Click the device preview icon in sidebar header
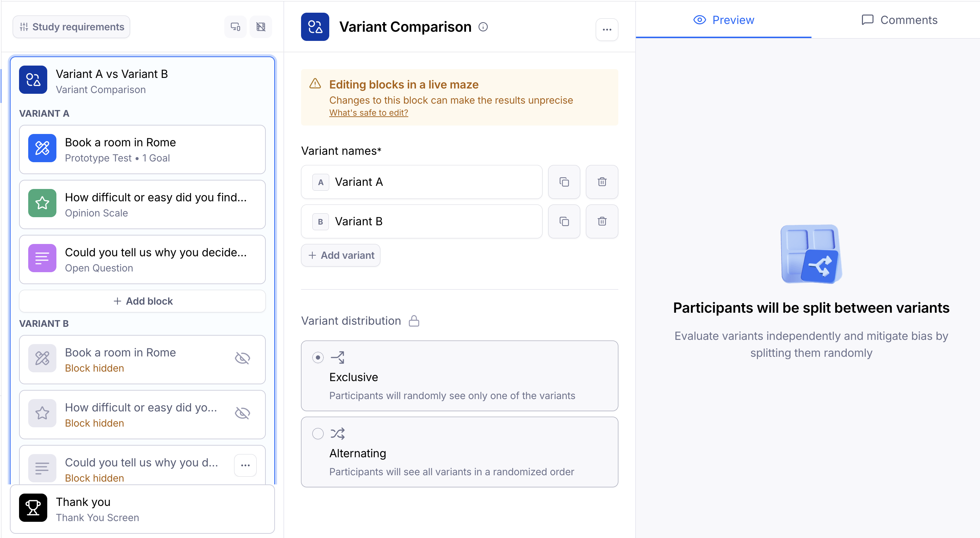The height and width of the screenshot is (538, 980). (x=235, y=27)
